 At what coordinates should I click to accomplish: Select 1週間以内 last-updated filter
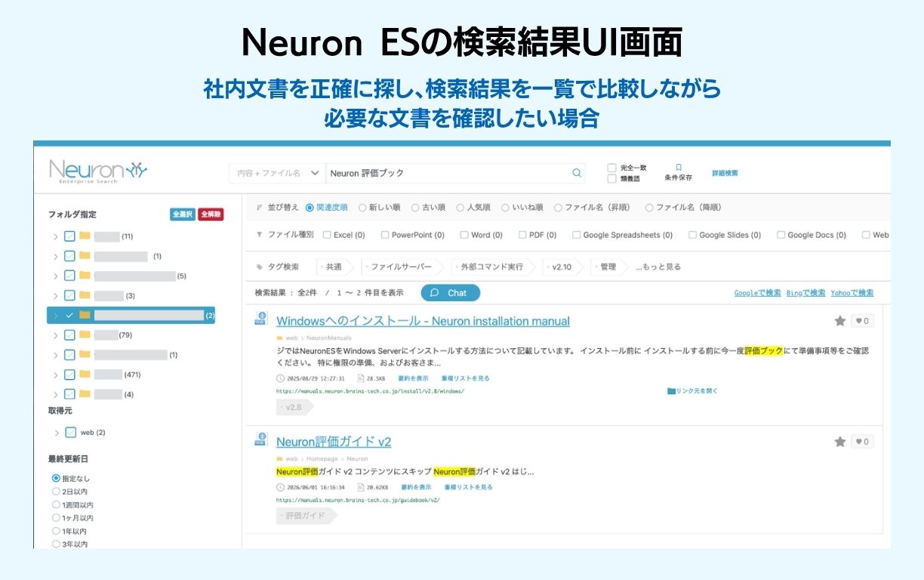56,504
